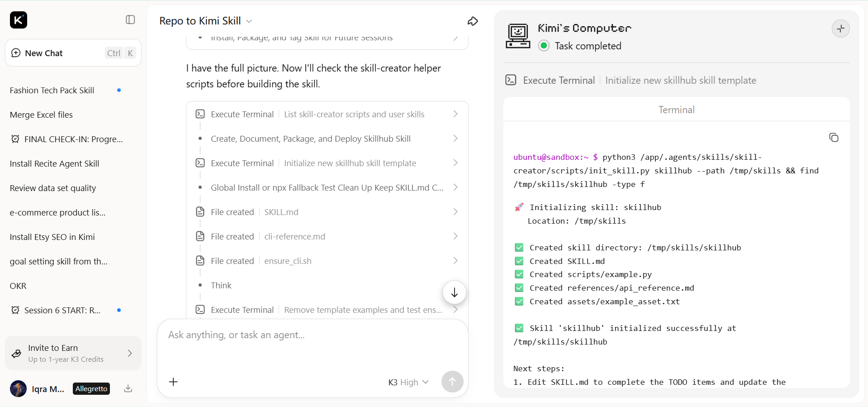This screenshot has width=868, height=407.
Task: Open the Iqra user profile
Action: (37, 388)
